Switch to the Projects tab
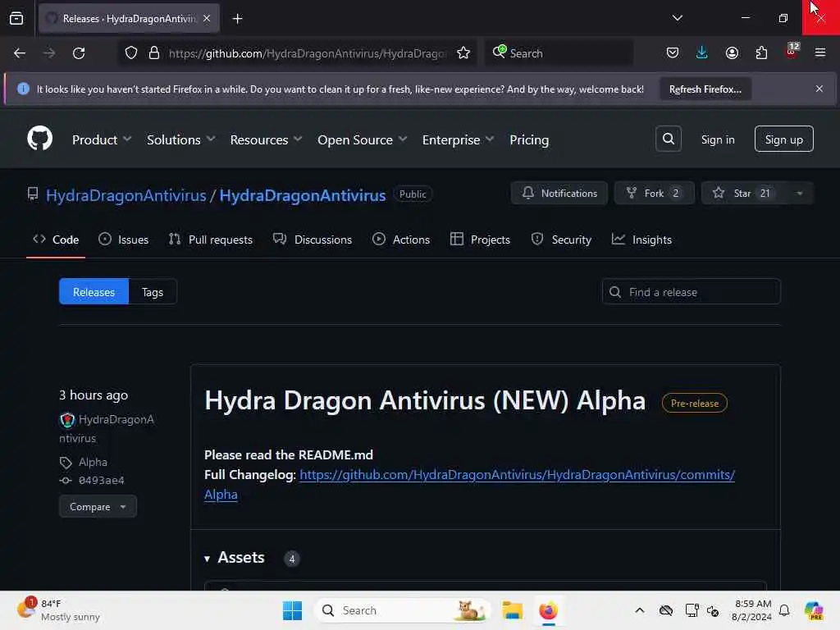This screenshot has height=630, width=840. (480, 240)
